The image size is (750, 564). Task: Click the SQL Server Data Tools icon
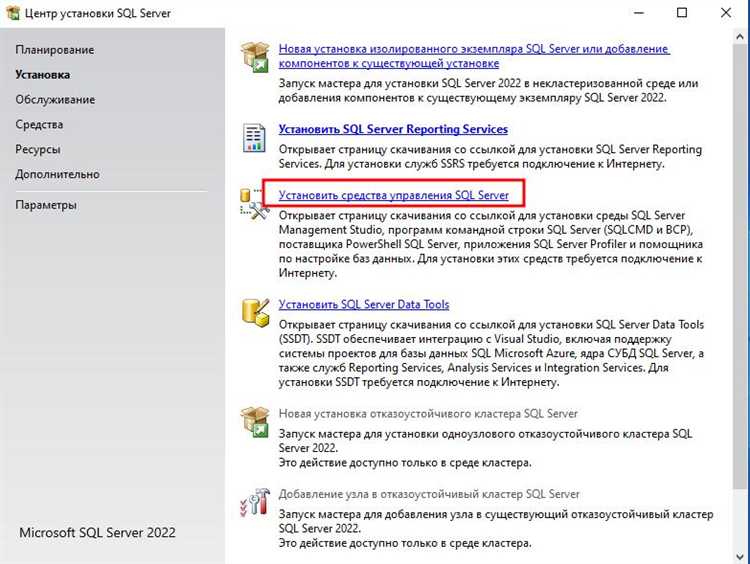(255, 311)
